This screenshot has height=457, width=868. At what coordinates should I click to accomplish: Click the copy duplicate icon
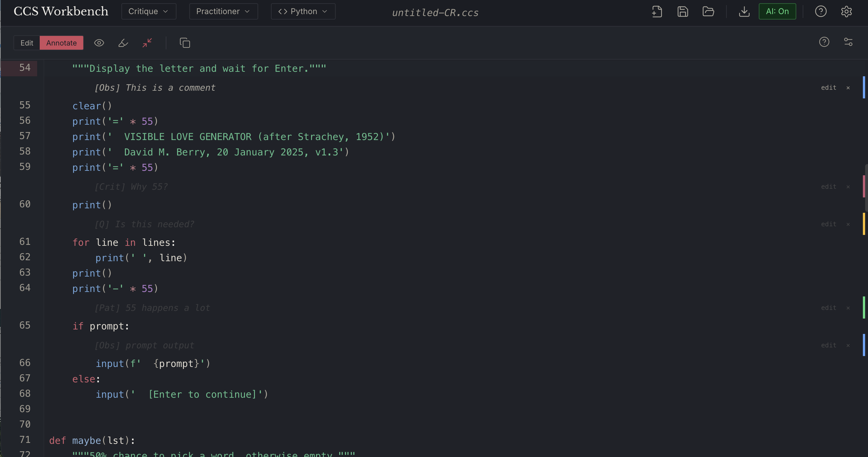[x=185, y=43]
